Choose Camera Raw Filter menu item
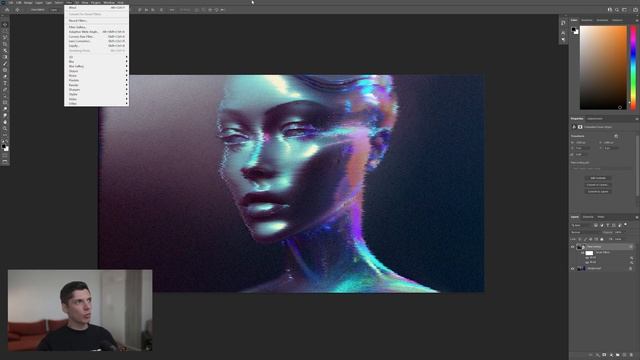This screenshot has height=360, width=640. 96,37
